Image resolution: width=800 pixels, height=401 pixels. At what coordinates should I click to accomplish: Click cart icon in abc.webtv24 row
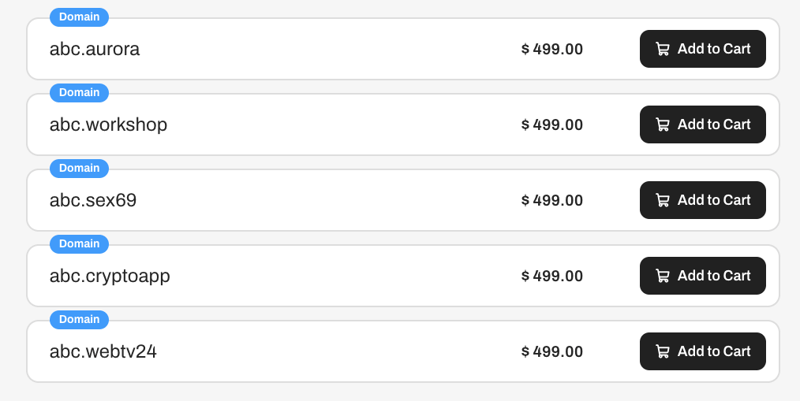(662, 352)
